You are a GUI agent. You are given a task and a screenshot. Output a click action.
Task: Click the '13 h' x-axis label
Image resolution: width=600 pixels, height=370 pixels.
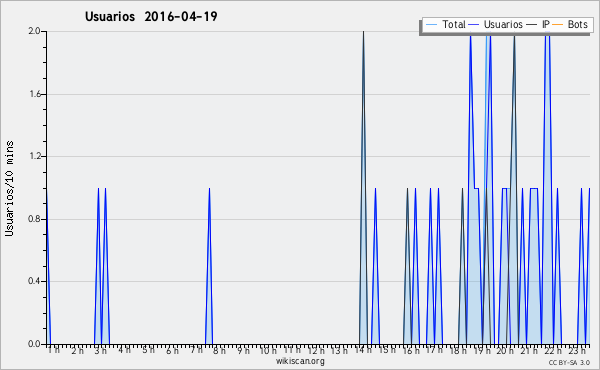pyautogui.click(x=339, y=350)
